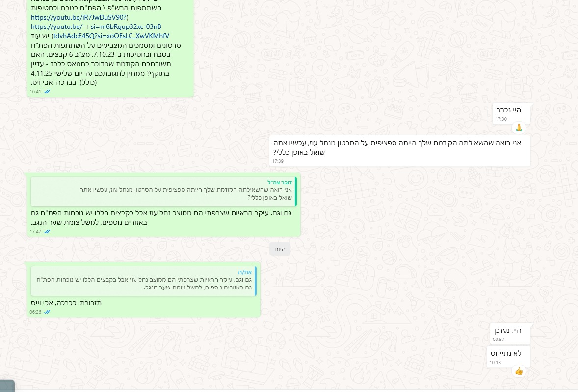
Task: Click the 10:18 timestamp on last message
Action: (x=495, y=363)
